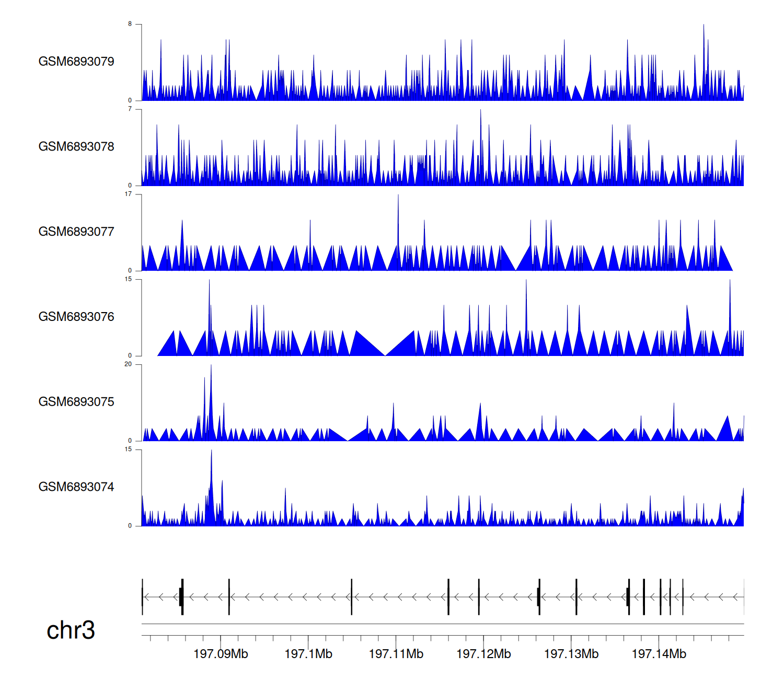
Task: Click the GSM6893079 track label
Action: tap(76, 62)
